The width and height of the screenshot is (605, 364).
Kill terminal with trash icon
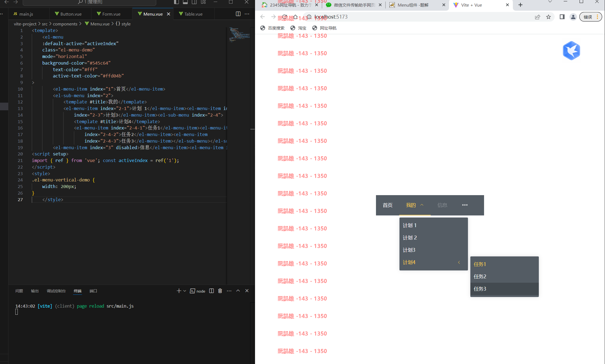(x=220, y=291)
